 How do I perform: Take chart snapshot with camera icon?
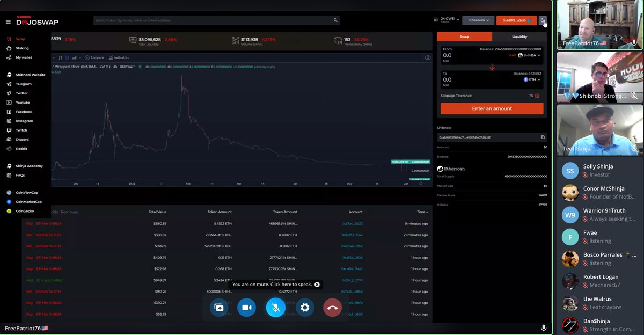tap(428, 57)
